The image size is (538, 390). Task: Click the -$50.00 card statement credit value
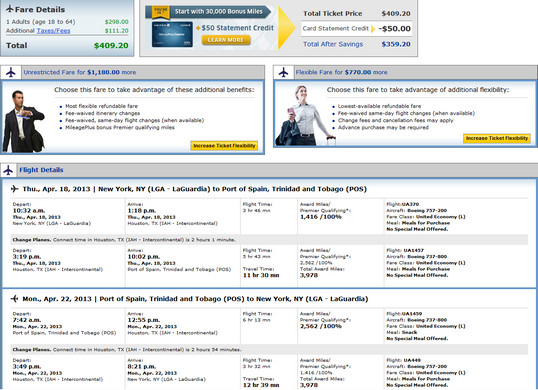395,29
